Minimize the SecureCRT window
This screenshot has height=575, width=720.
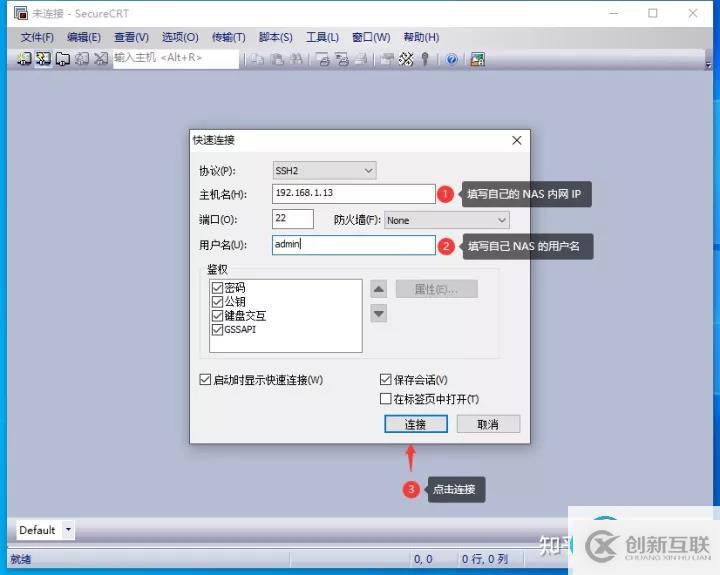tap(613, 13)
